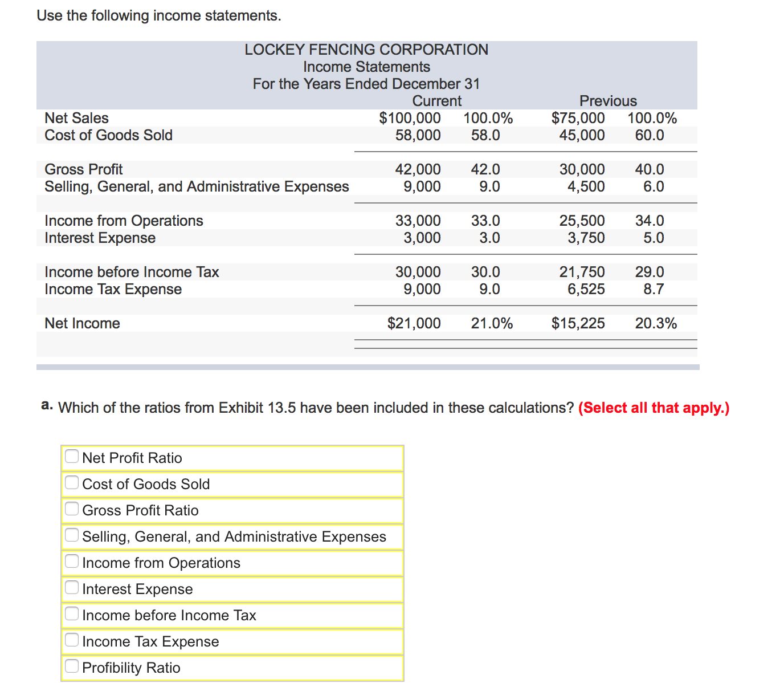Click previous Cost of Goods Sold 45,000
This screenshot has height=683, width=784.
582,135
